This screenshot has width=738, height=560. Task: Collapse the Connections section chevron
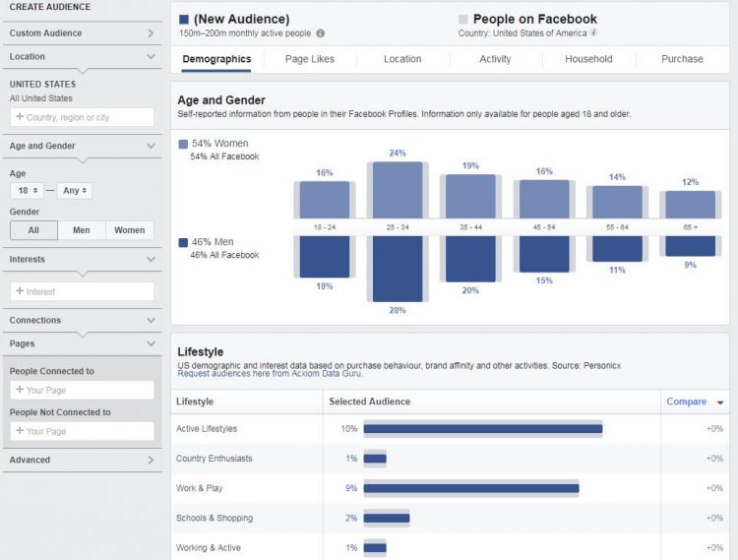point(151,320)
